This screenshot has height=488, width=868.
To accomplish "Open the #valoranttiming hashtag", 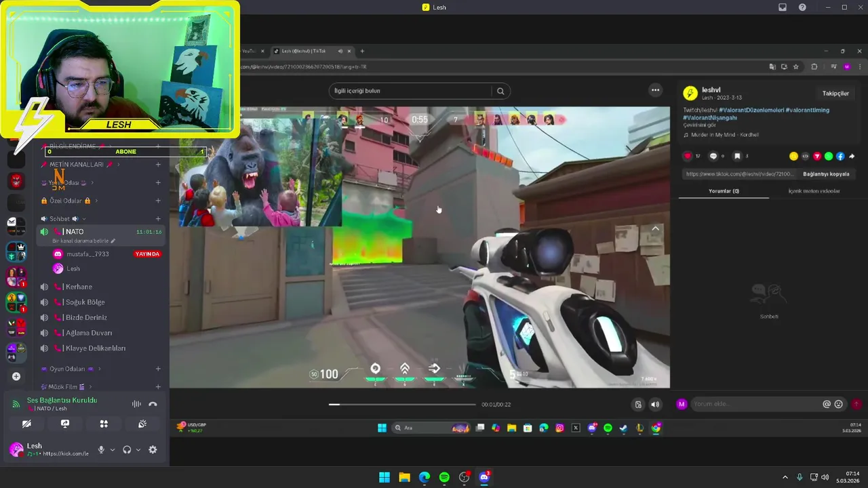I will (807, 110).
